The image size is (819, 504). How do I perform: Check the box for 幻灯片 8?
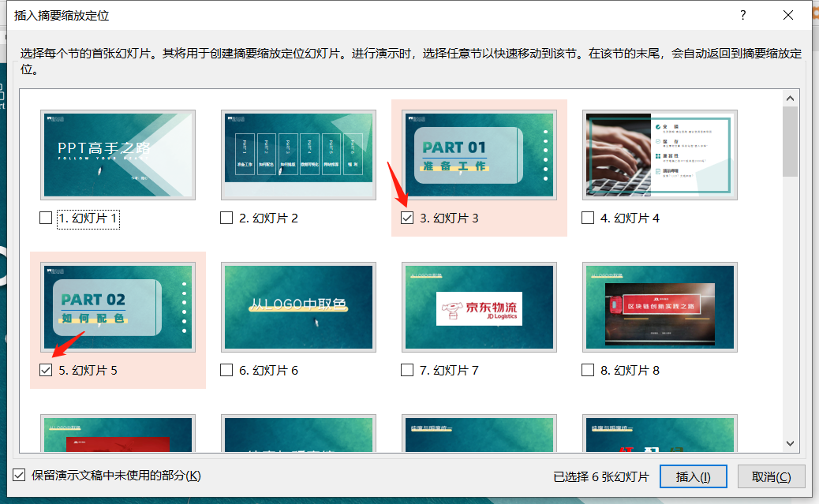(x=588, y=370)
